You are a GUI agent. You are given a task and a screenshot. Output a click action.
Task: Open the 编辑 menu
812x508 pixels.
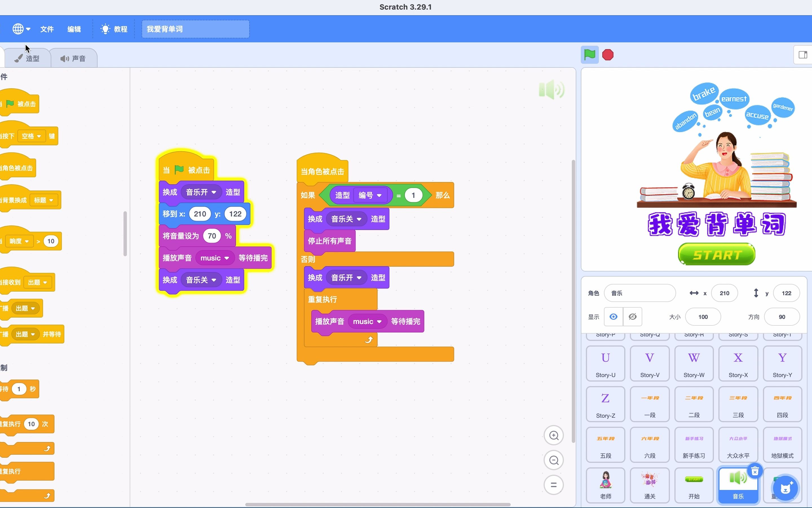click(x=74, y=29)
